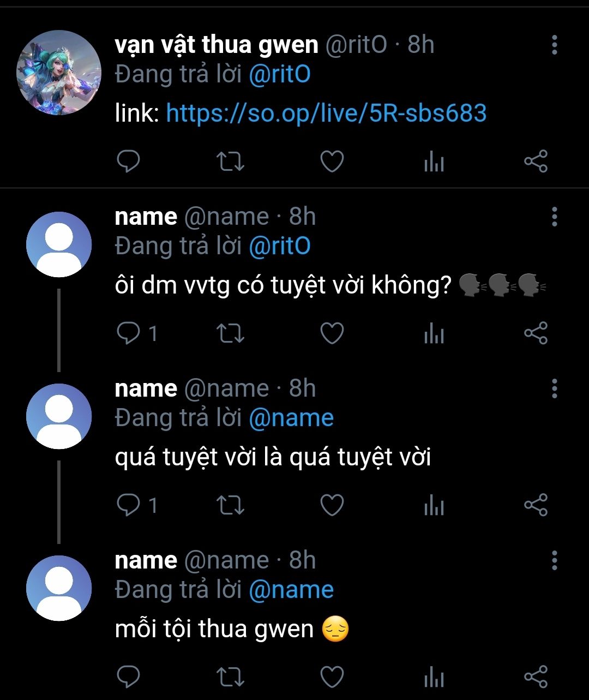Screen dimensions: 589x700
Task: Like the 'quá tuyệt vời là quá tuyệt vời' tweet
Action: (x=332, y=505)
